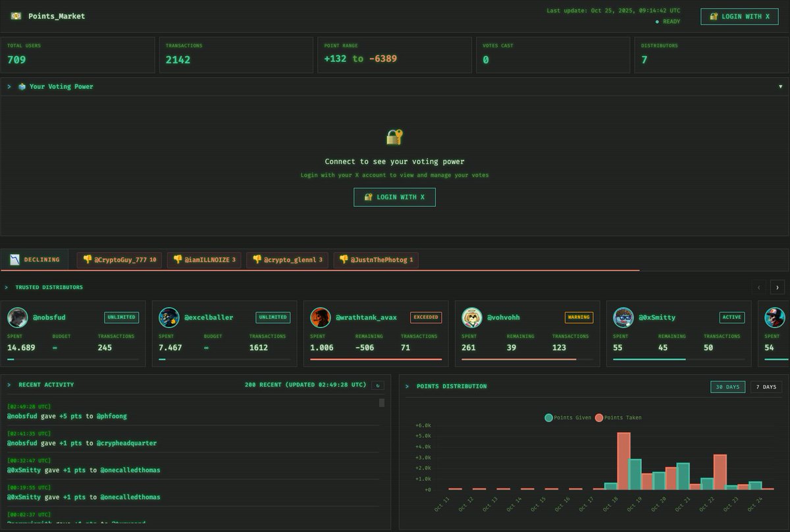Open the @crypto_glennl declining chip
This screenshot has height=532, width=790.
pos(286,259)
